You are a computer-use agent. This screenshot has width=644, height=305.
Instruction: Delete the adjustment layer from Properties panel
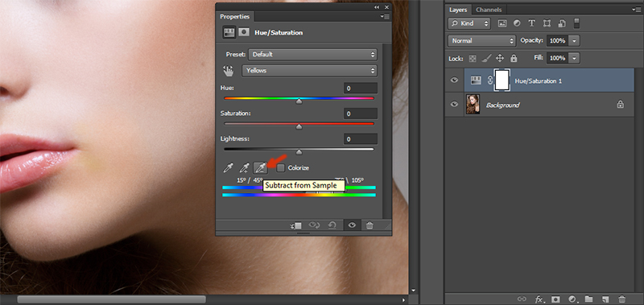pyautogui.click(x=369, y=225)
